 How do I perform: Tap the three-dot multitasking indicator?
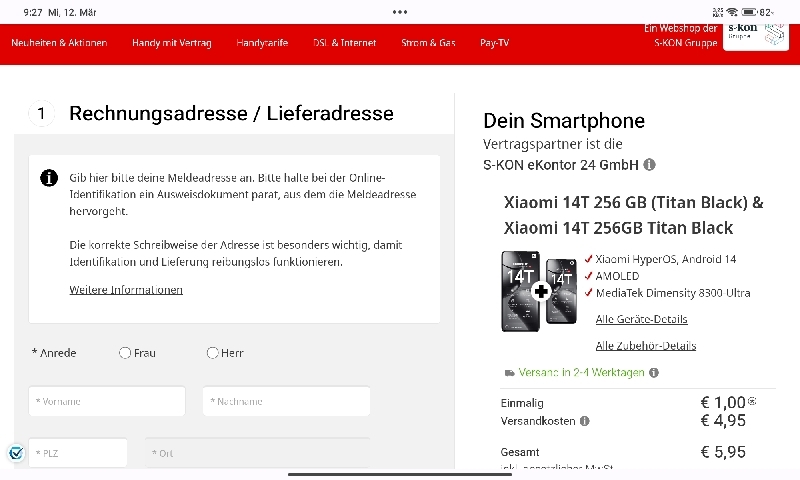400,12
